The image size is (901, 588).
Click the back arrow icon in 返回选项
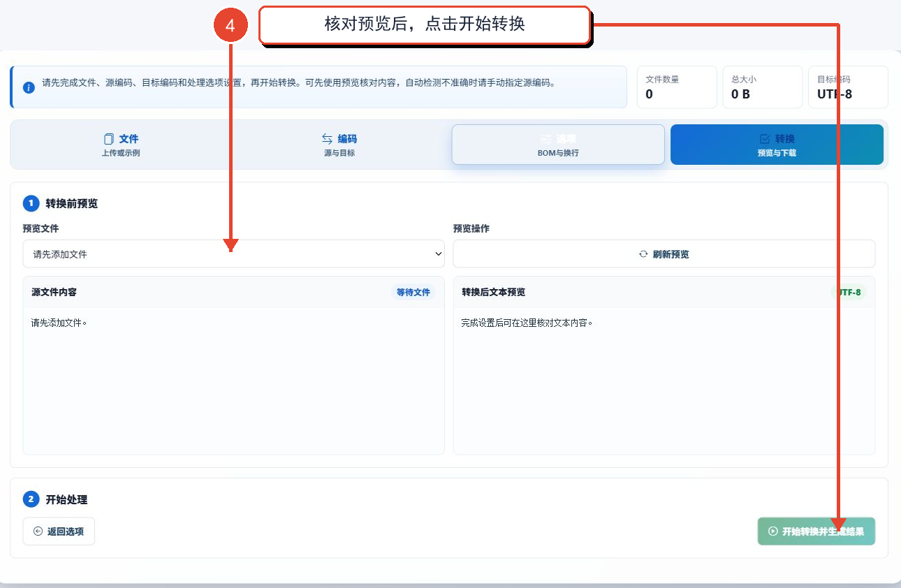pyautogui.click(x=38, y=531)
